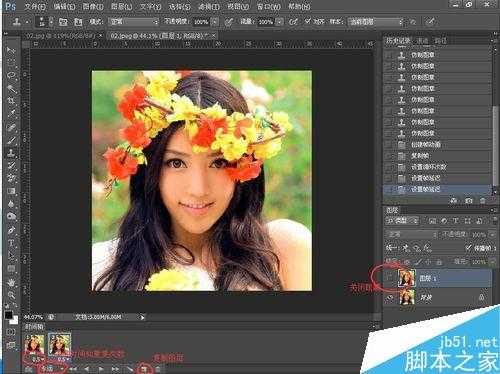Image resolution: width=500 pixels, height=374 pixels.
Task: Toggle ignore adjustment layers when cloning
Action: pyautogui.click(x=413, y=22)
